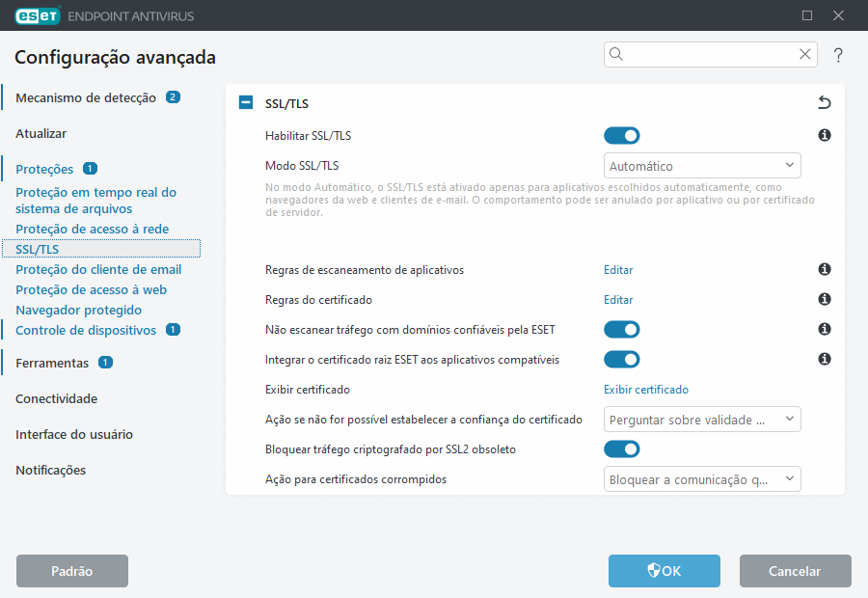Click the revert arrow for SSL/TLS settings

pos(825,102)
